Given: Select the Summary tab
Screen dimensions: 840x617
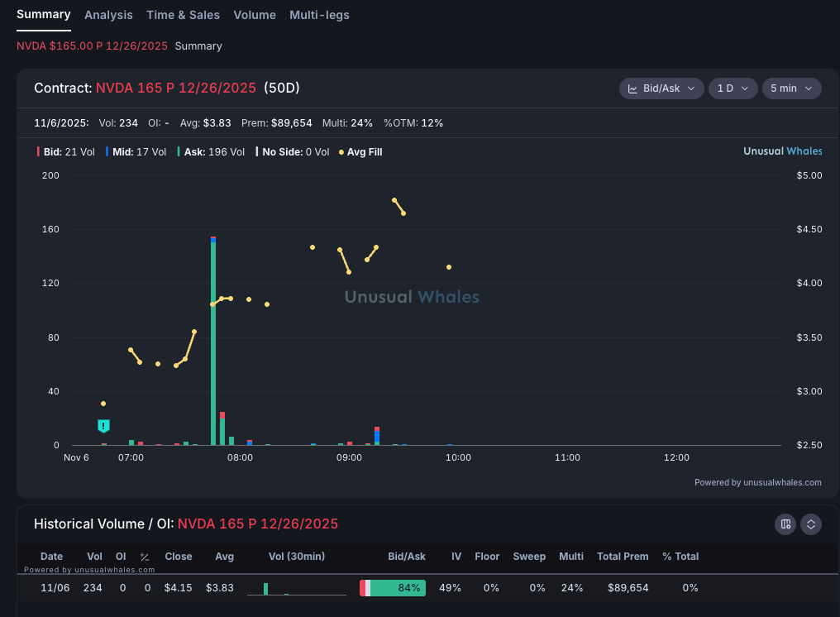Looking at the screenshot, I should [43, 14].
